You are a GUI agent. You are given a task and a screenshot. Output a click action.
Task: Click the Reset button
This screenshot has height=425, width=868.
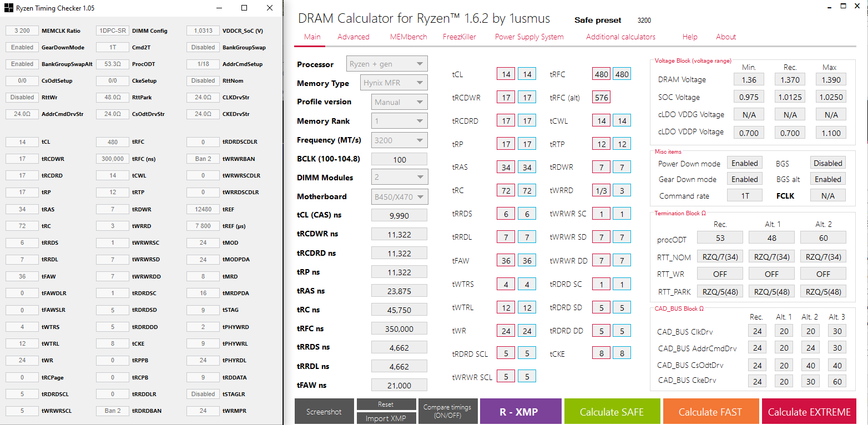pyautogui.click(x=386, y=404)
